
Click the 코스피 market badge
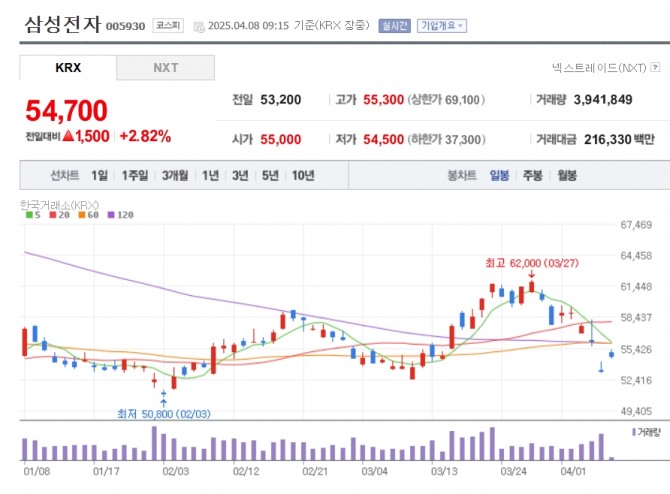(168, 25)
